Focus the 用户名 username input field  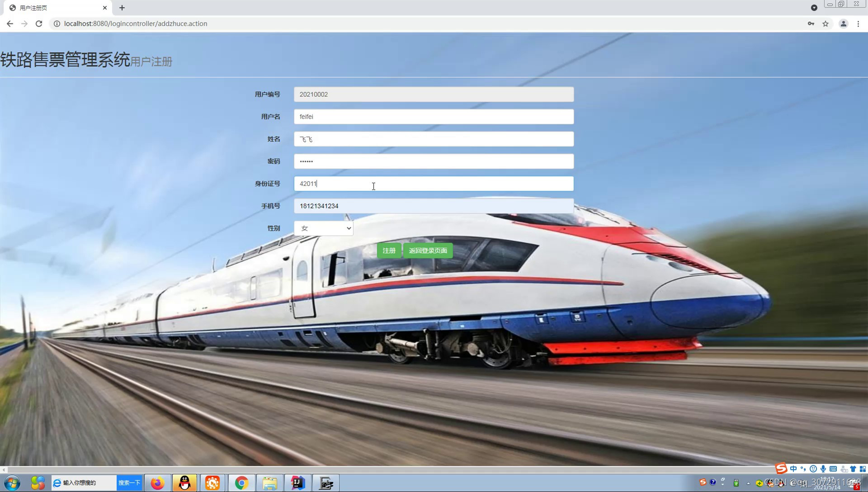point(433,117)
